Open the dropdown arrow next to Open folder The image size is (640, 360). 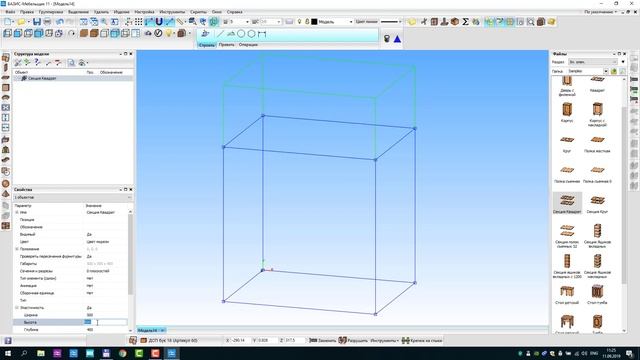(x=28, y=22)
